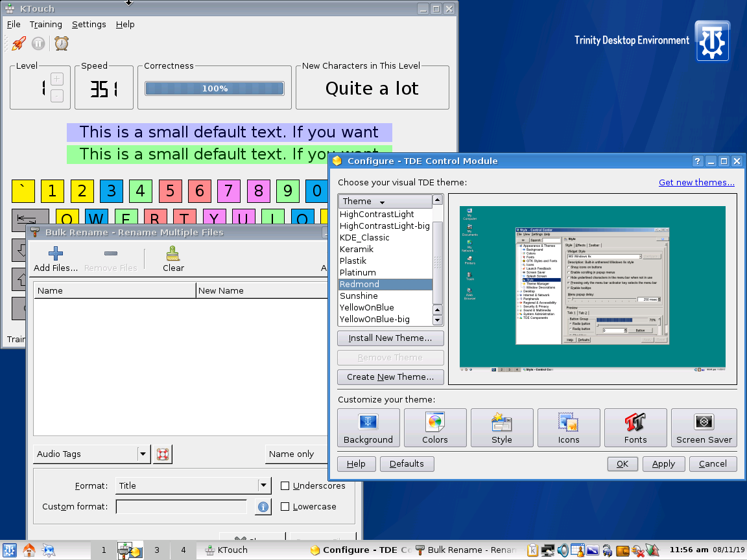Open the Help menu in KTouch
The width and height of the screenshot is (747, 560).
click(125, 24)
